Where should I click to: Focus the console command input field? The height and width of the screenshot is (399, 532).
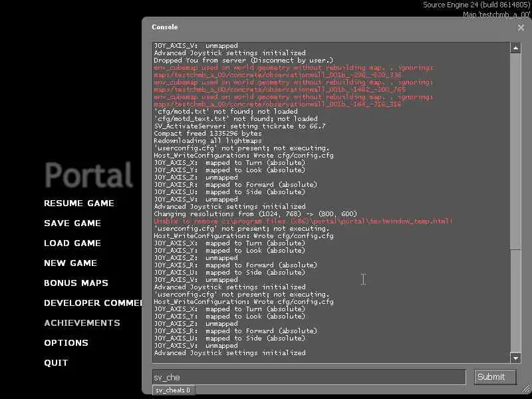309,377
